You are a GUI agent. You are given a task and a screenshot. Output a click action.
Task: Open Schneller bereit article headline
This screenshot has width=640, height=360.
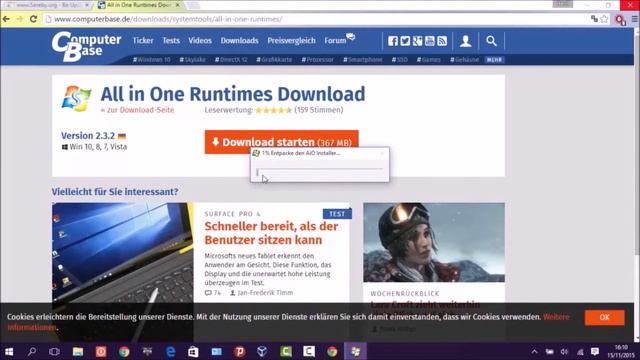click(x=271, y=233)
